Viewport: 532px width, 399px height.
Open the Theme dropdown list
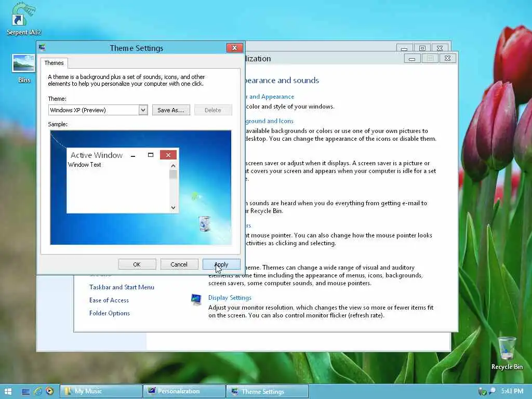pyautogui.click(x=143, y=110)
